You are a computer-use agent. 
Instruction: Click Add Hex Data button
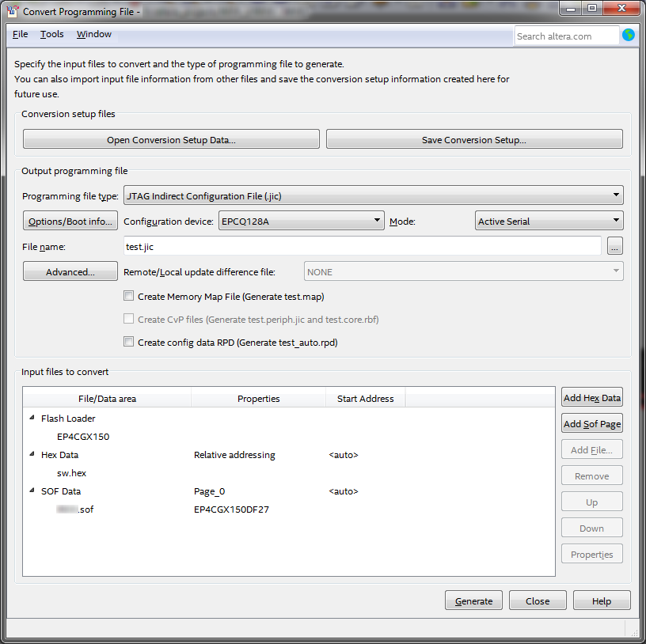coord(592,398)
